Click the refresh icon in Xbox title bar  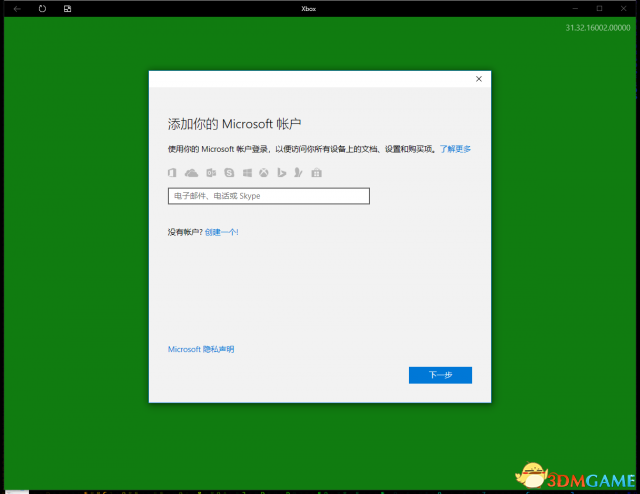42,9
